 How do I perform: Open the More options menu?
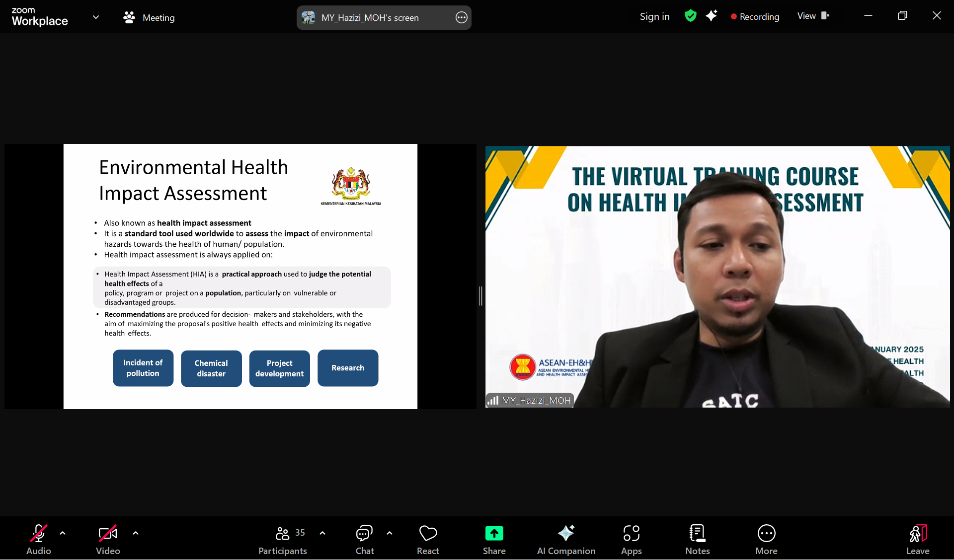pyautogui.click(x=766, y=539)
